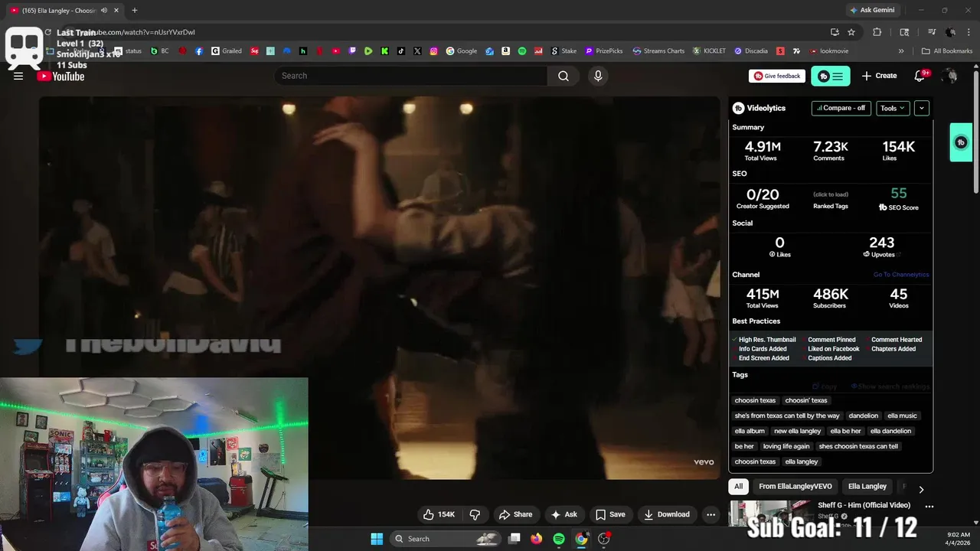This screenshot has width=980, height=551.
Task: Go to YouTube home via logo
Action: click(60, 76)
